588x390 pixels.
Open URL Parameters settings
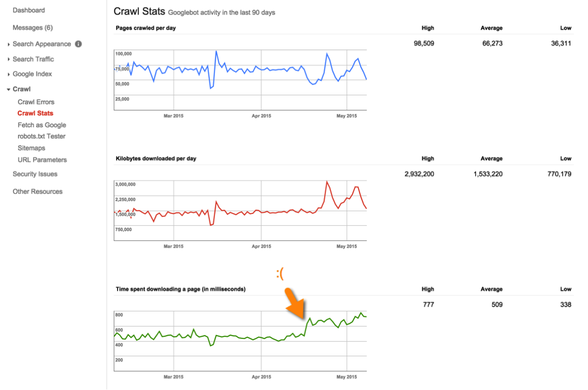[42, 160]
